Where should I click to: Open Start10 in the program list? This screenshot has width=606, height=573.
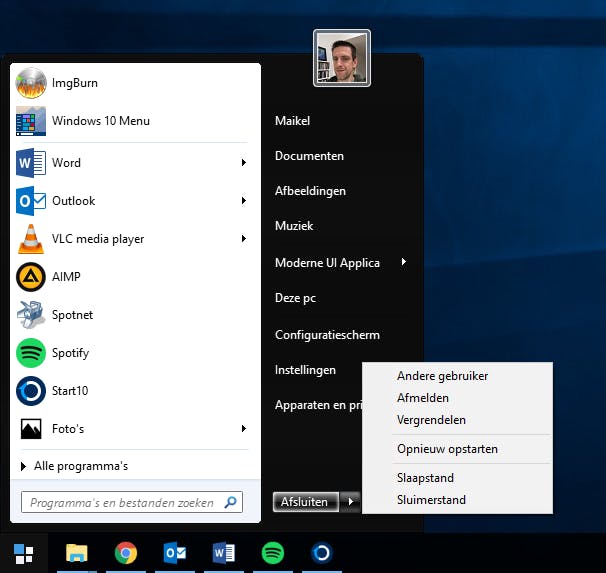coord(70,391)
